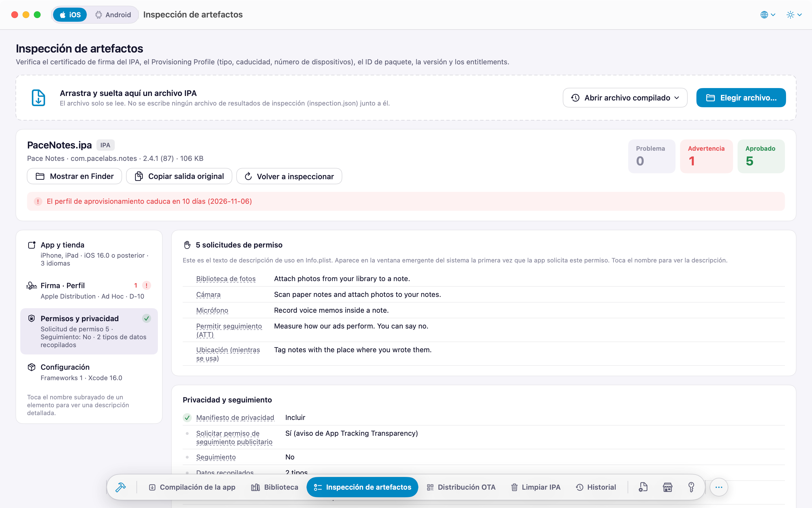Click the Aprobado count card
This screenshot has height=508, width=812.
tap(761, 156)
